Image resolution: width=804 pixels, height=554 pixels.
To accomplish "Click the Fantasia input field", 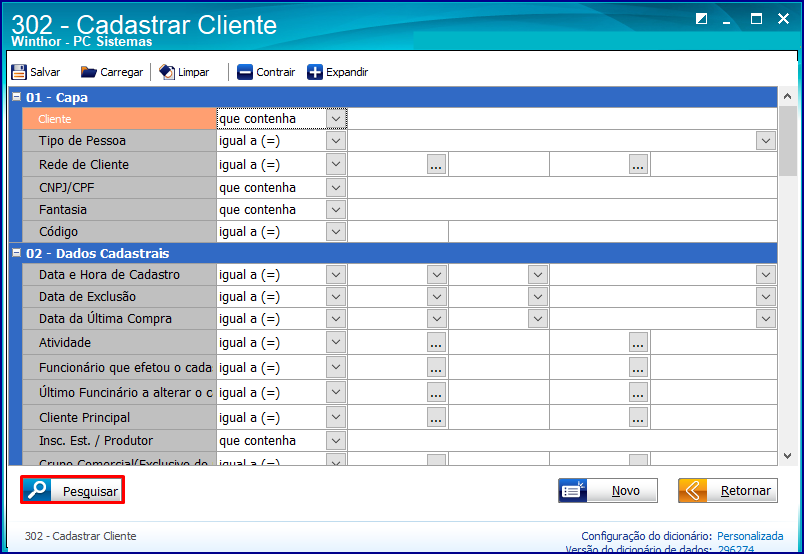I will (562, 210).
